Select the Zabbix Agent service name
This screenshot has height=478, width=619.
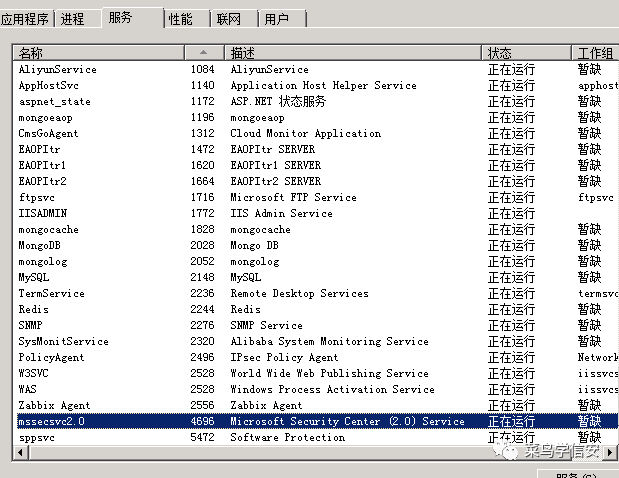(54, 405)
